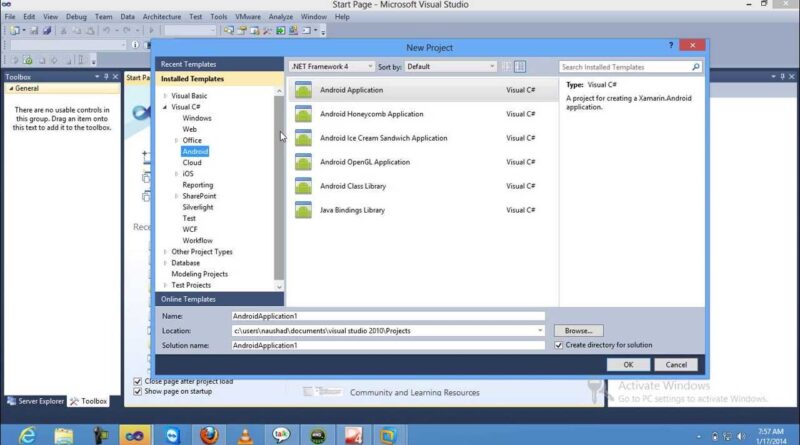Click the Search Installed Templates field
Viewport: 800px width, 445px height.
point(625,67)
